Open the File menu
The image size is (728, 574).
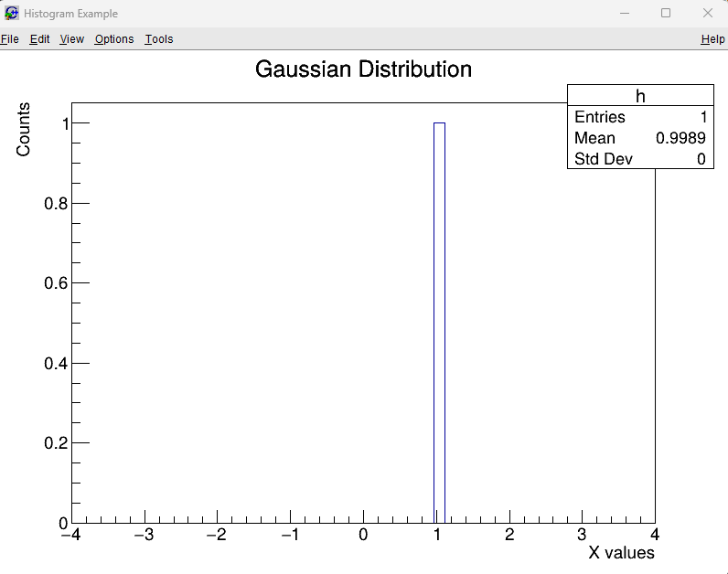(x=9, y=39)
